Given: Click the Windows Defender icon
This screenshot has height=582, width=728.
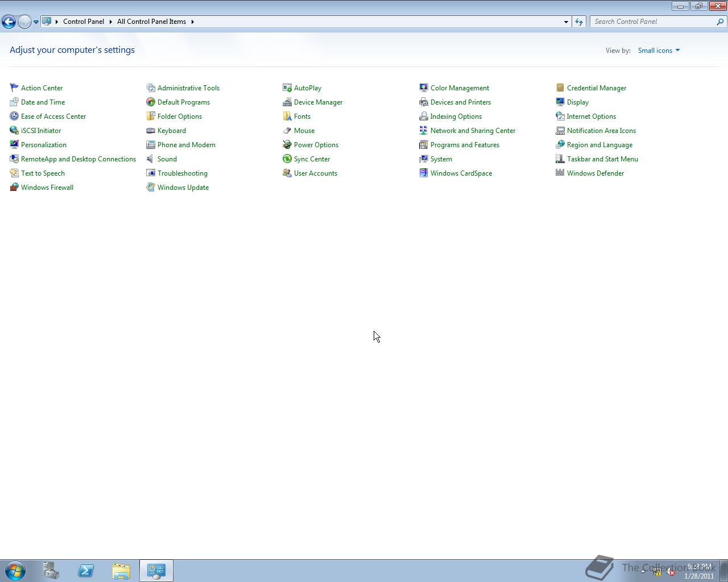Looking at the screenshot, I should (x=560, y=173).
